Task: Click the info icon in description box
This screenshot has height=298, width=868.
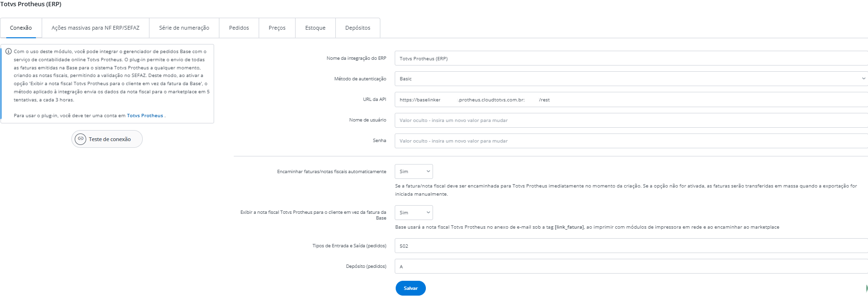Action: click(x=9, y=51)
